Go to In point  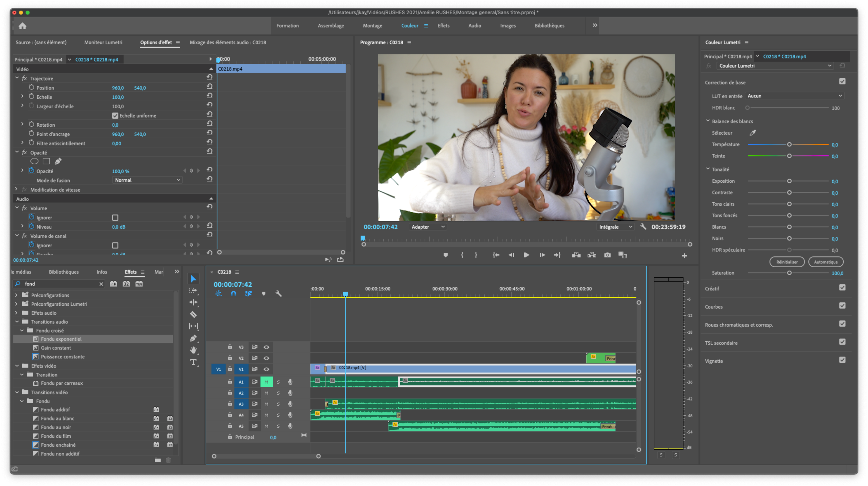496,255
